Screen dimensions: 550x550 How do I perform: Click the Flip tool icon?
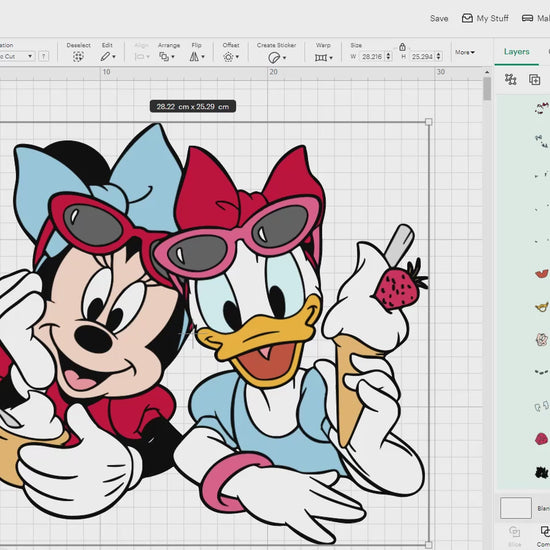pyautogui.click(x=194, y=56)
